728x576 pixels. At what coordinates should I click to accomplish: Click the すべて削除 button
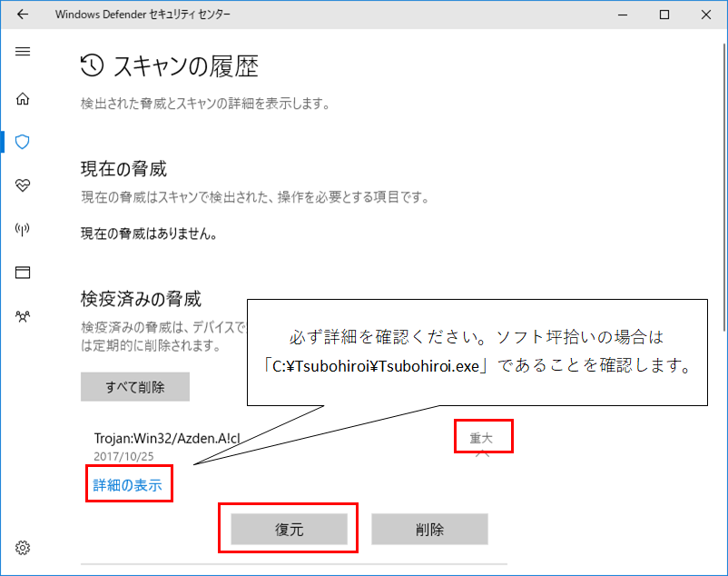pos(135,386)
